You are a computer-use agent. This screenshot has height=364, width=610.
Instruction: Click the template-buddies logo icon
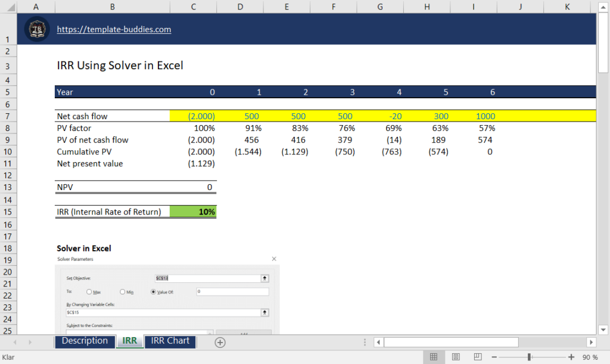[x=36, y=29]
